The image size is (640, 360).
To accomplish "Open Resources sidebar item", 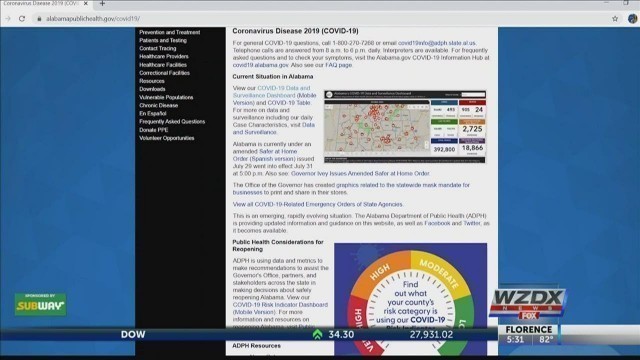I will tap(152, 81).
